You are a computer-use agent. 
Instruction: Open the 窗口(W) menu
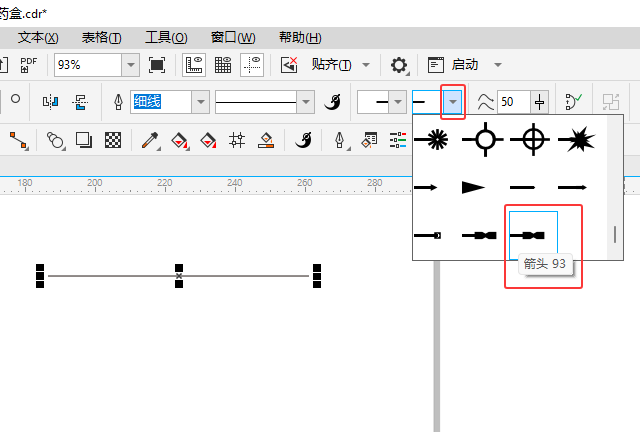point(233,38)
